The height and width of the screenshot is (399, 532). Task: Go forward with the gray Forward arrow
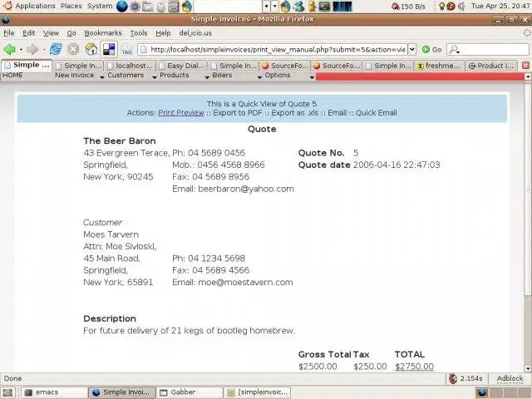pyautogui.click(x=32, y=50)
